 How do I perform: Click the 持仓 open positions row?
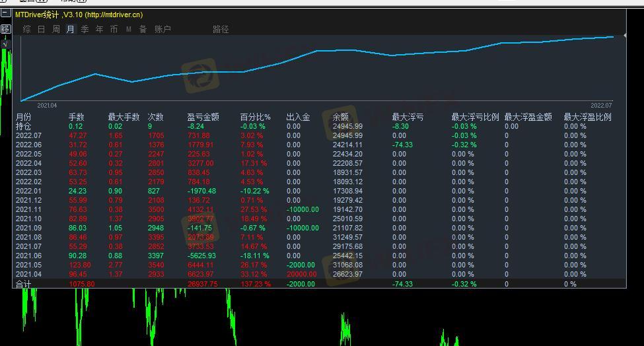click(x=23, y=126)
